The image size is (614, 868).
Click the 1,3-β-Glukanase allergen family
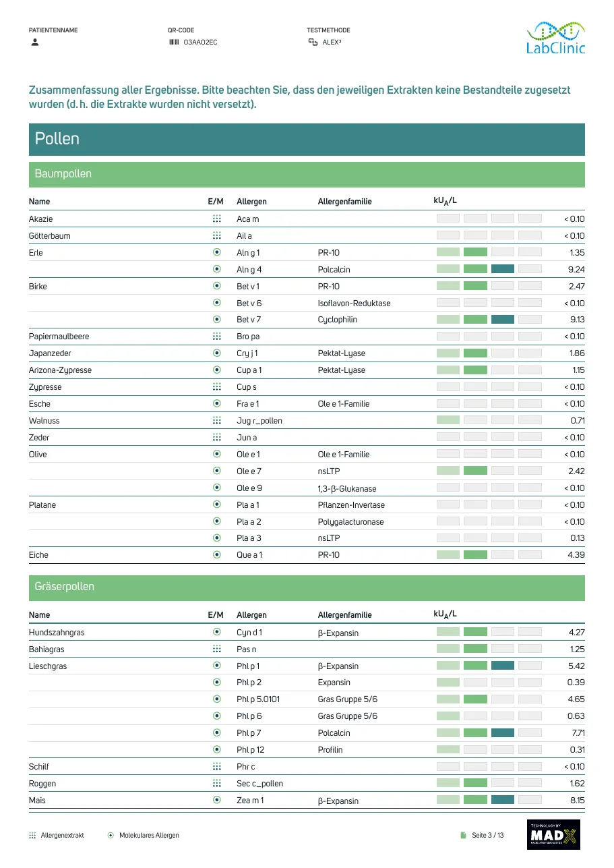tap(347, 488)
